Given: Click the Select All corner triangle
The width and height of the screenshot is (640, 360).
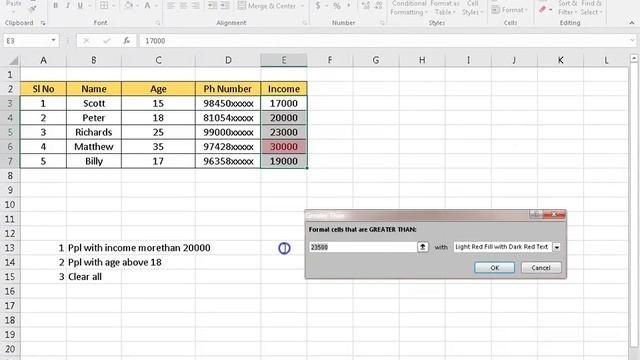Looking at the screenshot, I should (x=13, y=61).
